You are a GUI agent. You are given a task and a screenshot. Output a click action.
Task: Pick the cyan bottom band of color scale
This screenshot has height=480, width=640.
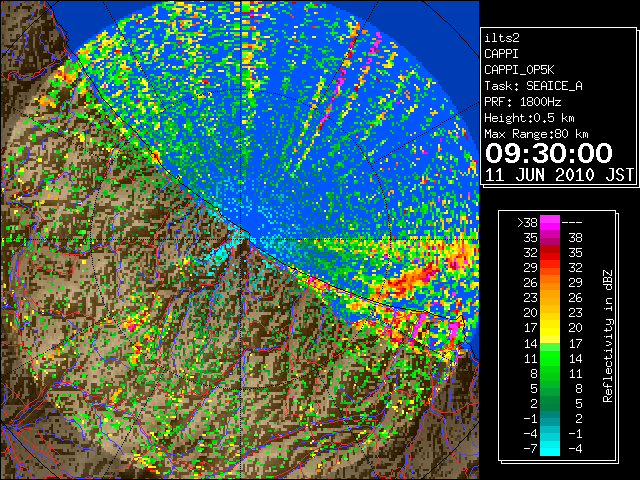coord(550,451)
